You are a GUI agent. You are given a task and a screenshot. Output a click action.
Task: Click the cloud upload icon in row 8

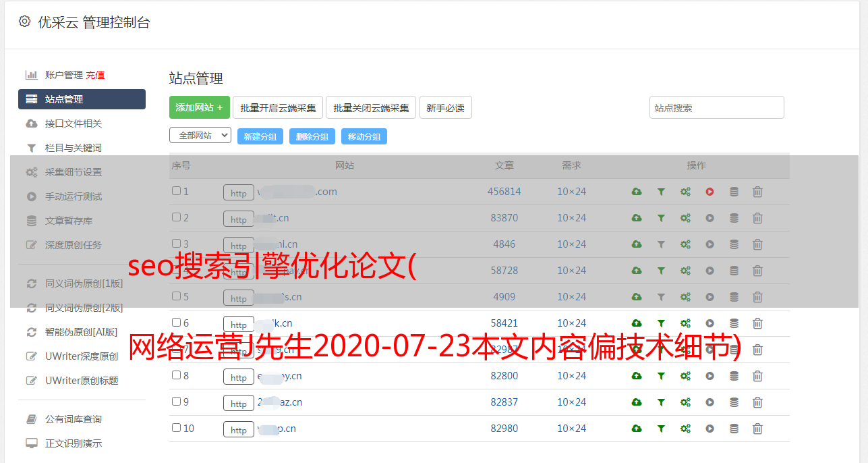coord(637,376)
